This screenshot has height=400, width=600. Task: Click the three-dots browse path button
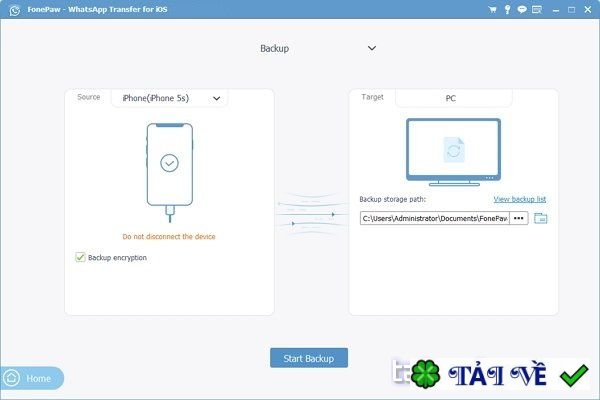(x=518, y=218)
